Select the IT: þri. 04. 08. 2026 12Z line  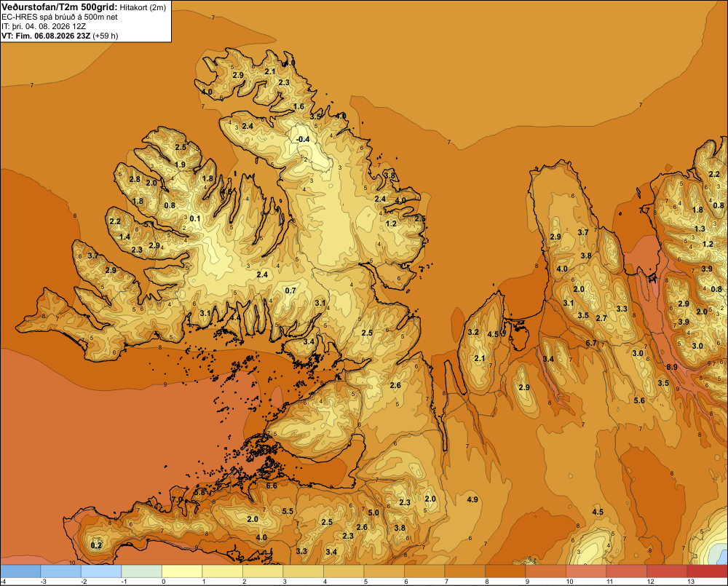(x=44, y=26)
